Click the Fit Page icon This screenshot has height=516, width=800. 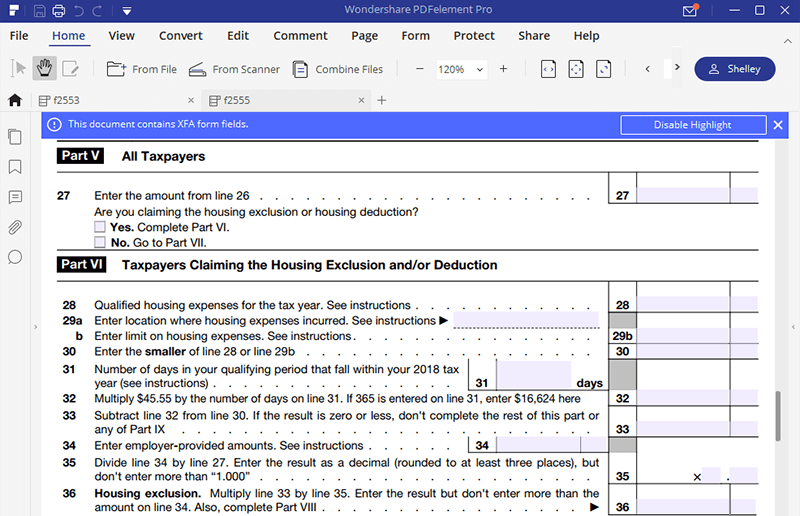(576, 69)
